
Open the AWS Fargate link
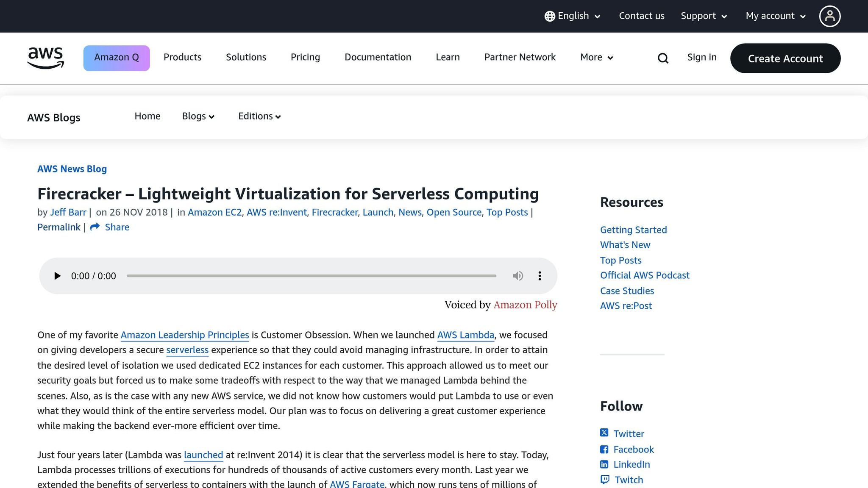[x=357, y=484]
